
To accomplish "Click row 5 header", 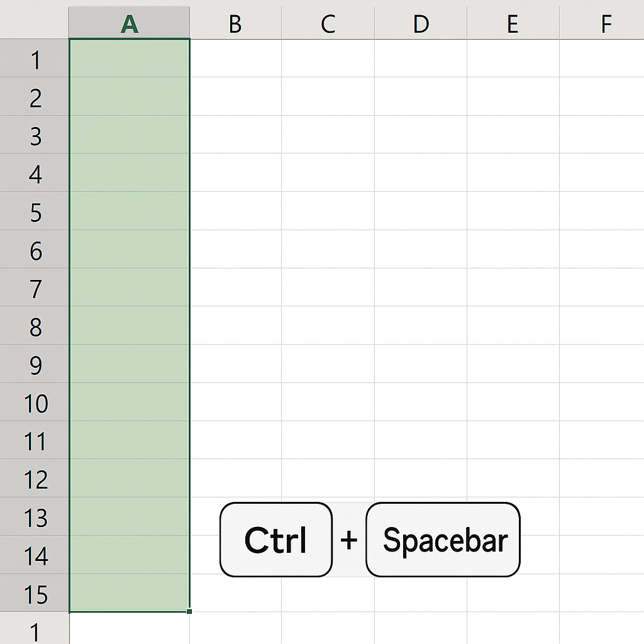I will (35, 211).
